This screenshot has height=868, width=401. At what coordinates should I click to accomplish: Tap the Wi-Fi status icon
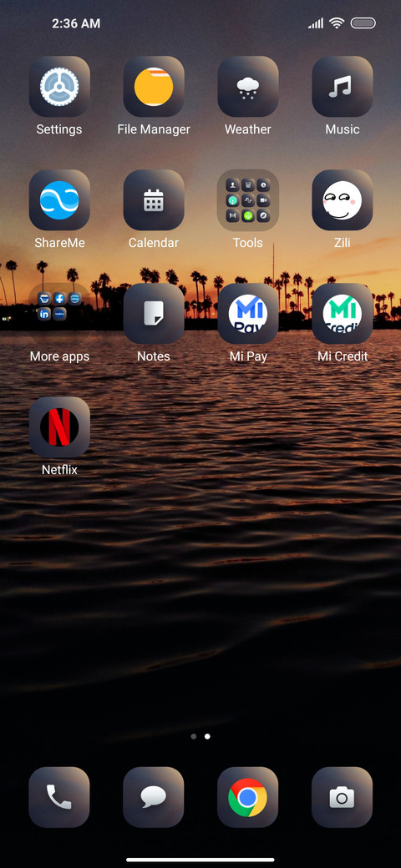coord(336,23)
